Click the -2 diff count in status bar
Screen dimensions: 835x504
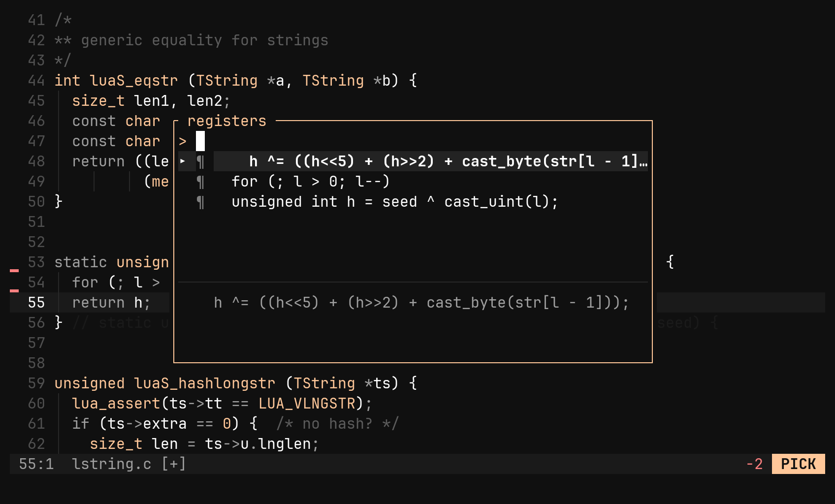click(x=754, y=464)
